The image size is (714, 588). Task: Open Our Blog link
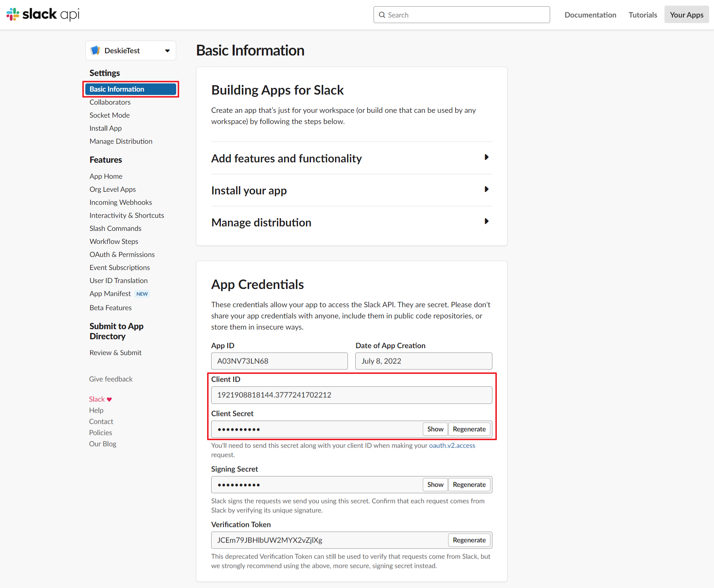pyautogui.click(x=103, y=444)
